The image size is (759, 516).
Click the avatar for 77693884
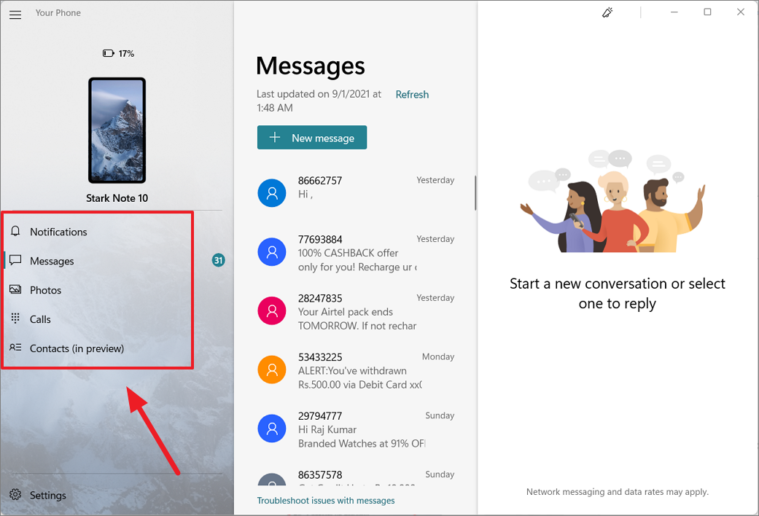click(272, 252)
